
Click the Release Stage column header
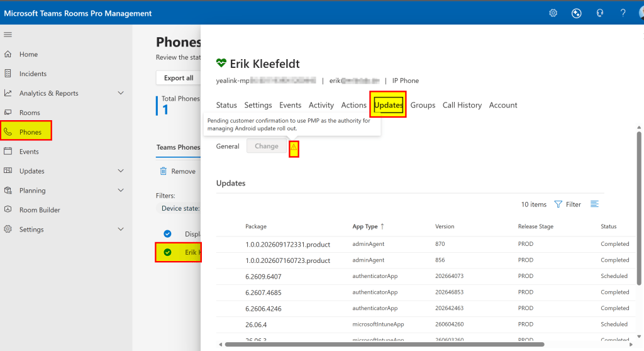536,226
